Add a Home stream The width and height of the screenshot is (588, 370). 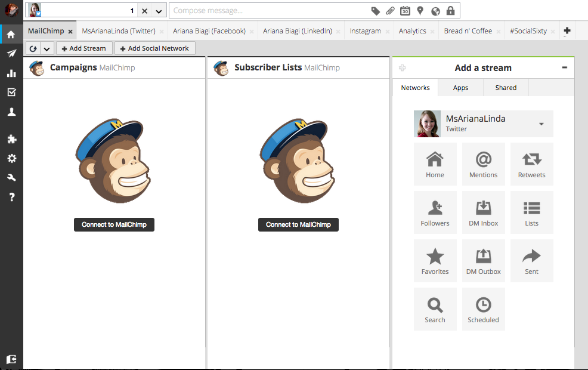pos(435,164)
